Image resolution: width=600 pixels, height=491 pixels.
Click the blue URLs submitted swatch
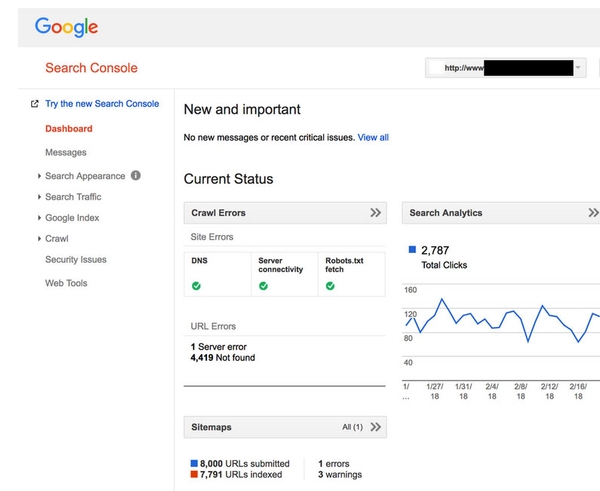[194, 463]
